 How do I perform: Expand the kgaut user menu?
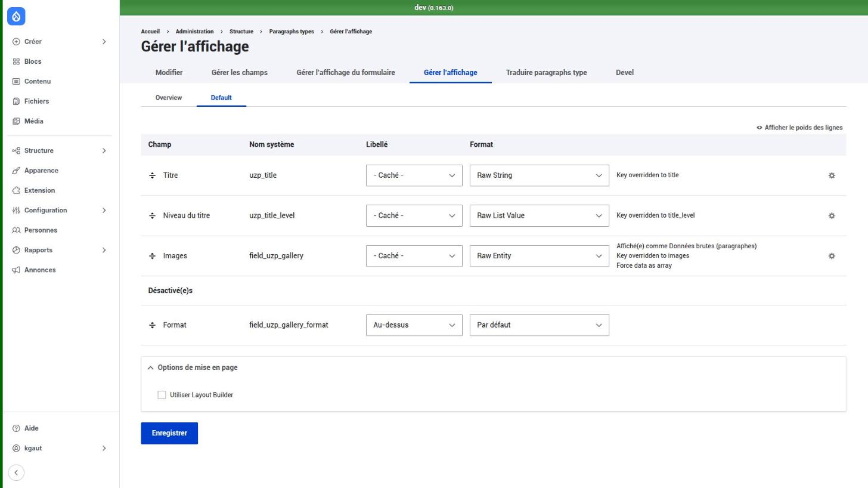point(60,448)
